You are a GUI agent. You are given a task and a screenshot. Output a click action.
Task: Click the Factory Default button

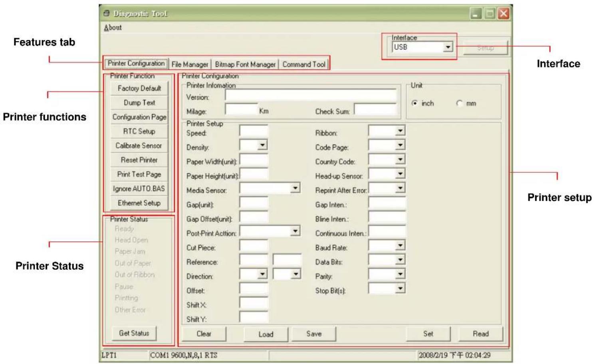[x=139, y=88]
